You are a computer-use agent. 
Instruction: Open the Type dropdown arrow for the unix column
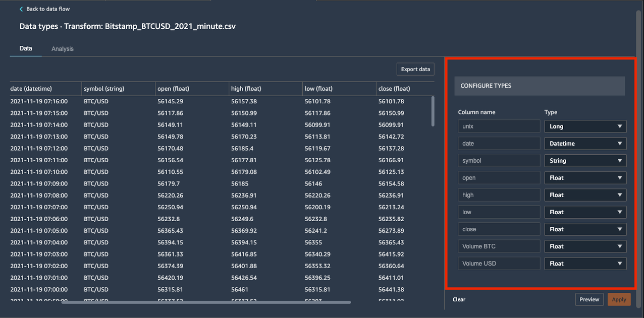[620, 126]
